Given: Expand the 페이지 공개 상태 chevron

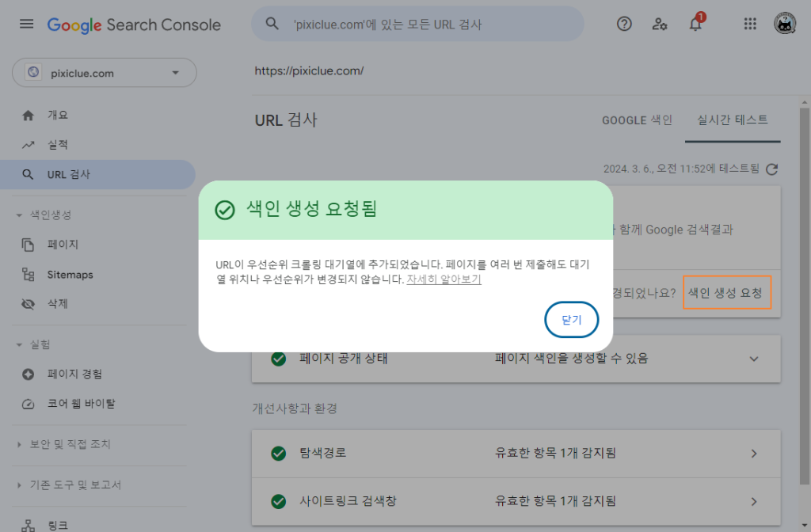Looking at the screenshot, I should (754, 359).
